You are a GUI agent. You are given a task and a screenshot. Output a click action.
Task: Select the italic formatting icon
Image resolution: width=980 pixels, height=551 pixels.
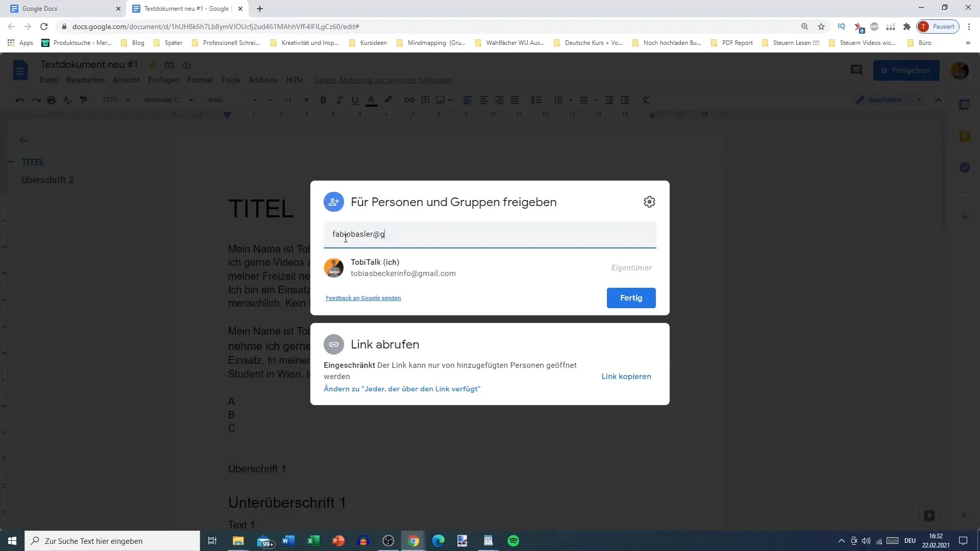coord(338,99)
